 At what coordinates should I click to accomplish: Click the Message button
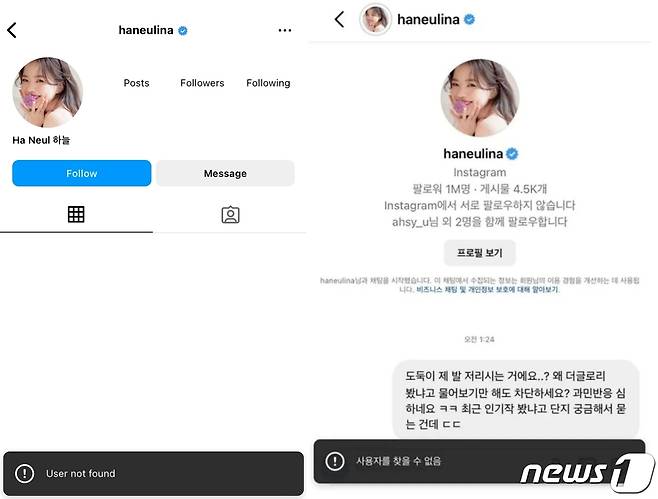[225, 173]
